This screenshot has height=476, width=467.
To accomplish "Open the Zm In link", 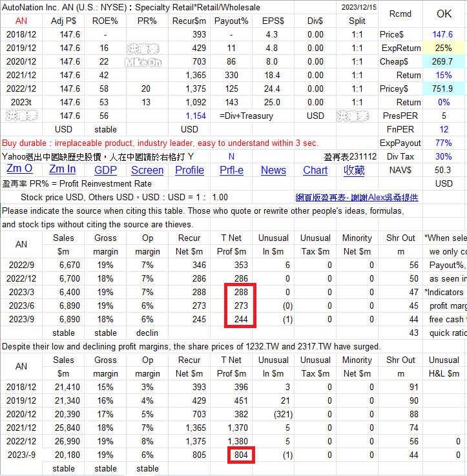I will pyautogui.click(x=62, y=169).
